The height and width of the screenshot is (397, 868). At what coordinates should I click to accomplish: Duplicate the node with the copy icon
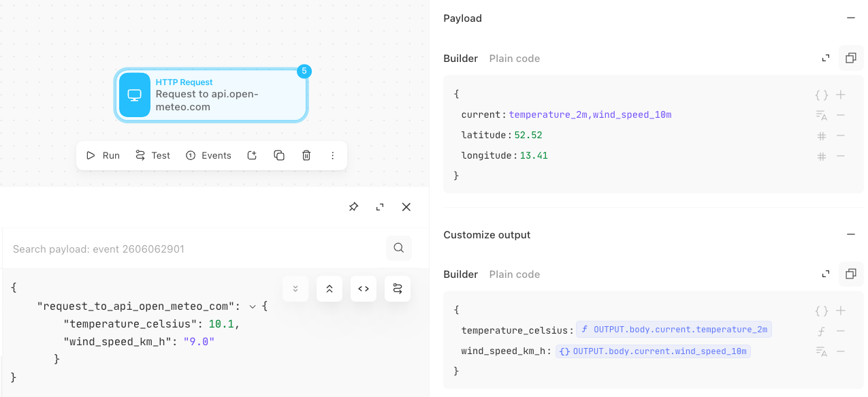click(279, 155)
